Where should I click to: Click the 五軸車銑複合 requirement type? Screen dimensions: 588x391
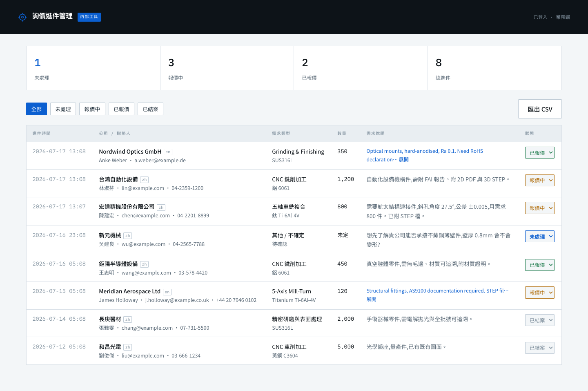[x=289, y=207]
